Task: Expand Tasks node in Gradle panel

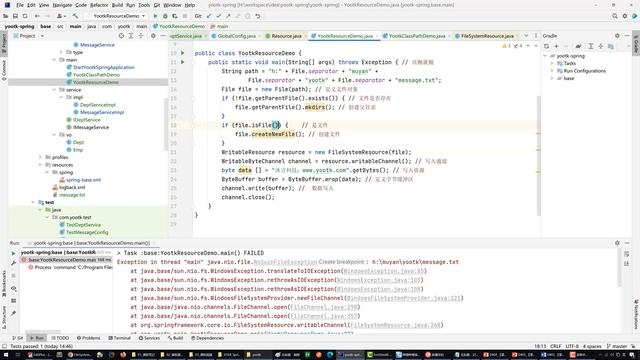Action: 552,63
